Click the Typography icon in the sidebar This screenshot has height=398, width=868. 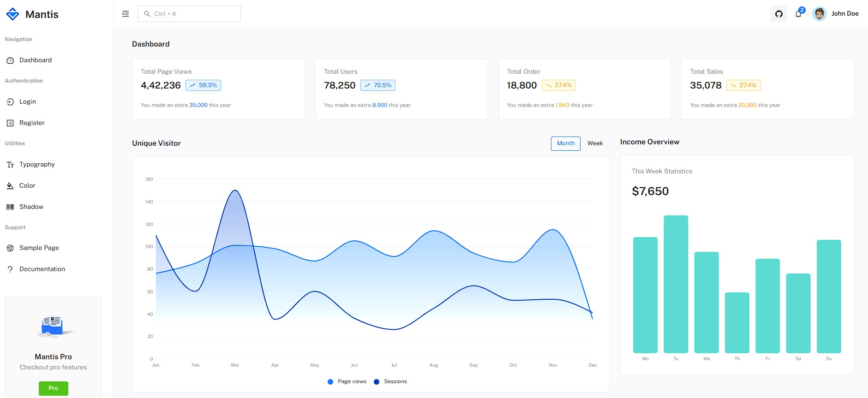10,165
